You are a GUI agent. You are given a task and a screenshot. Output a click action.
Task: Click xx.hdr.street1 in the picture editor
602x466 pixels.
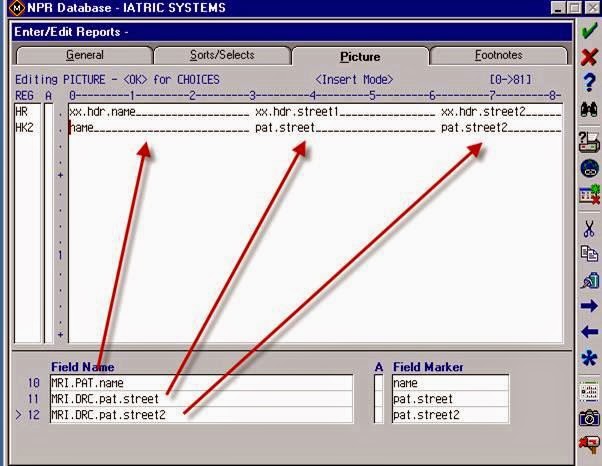[297, 112]
